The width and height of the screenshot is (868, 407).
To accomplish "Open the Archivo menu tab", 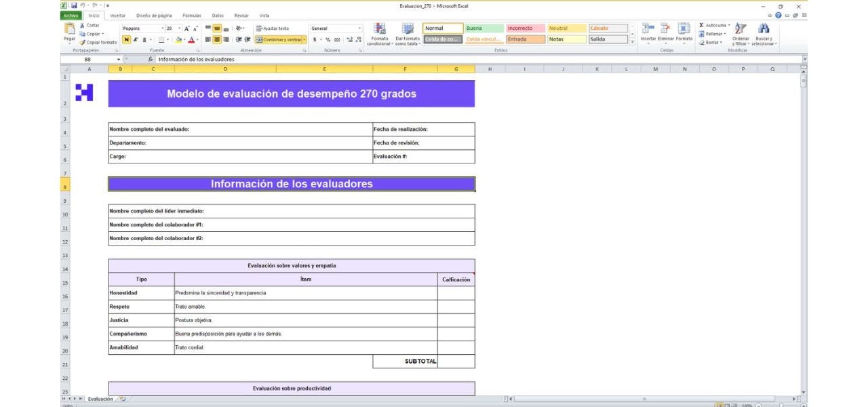I will 71,15.
